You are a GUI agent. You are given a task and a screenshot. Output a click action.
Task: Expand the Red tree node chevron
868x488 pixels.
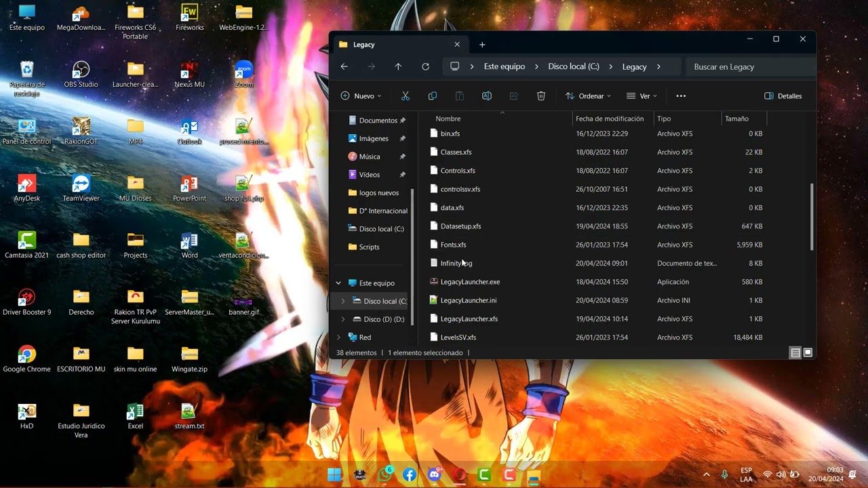(x=338, y=337)
